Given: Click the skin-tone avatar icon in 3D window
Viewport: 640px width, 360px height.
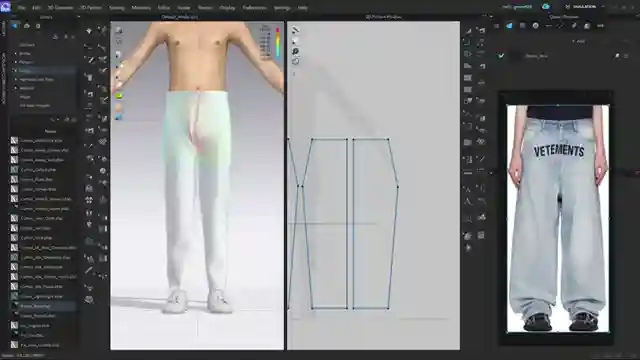Looking at the screenshot, I should click(119, 107).
